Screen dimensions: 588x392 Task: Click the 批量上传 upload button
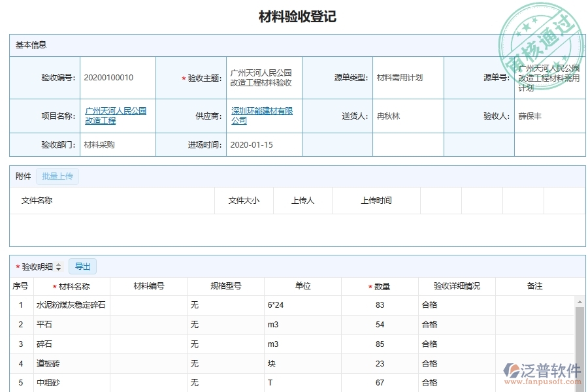pyautogui.click(x=57, y=176)
